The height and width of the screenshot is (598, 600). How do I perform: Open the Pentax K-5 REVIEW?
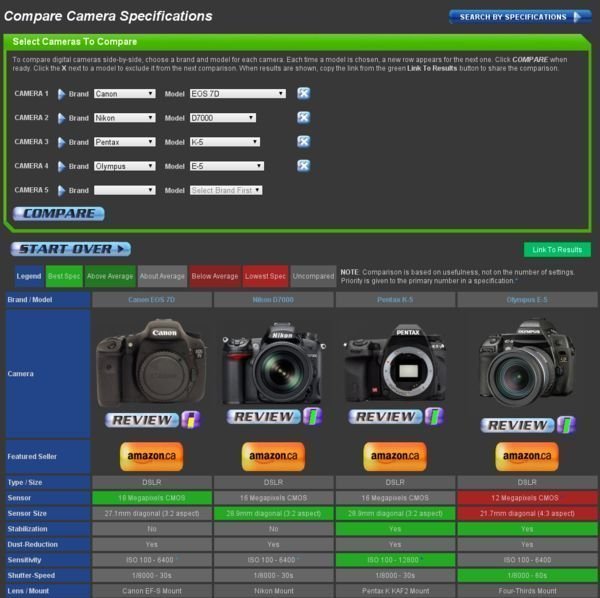click(385, 416)
